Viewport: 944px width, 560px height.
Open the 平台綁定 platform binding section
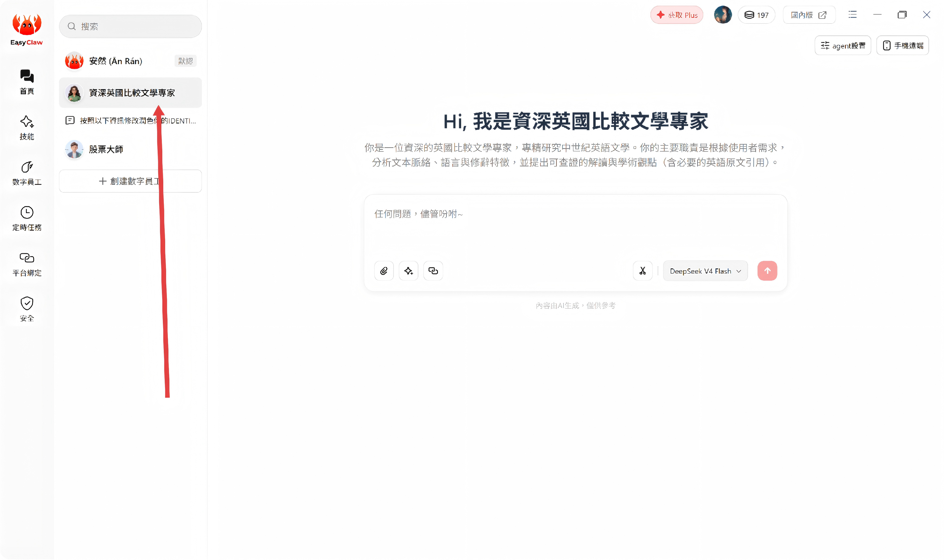[27, 264]
